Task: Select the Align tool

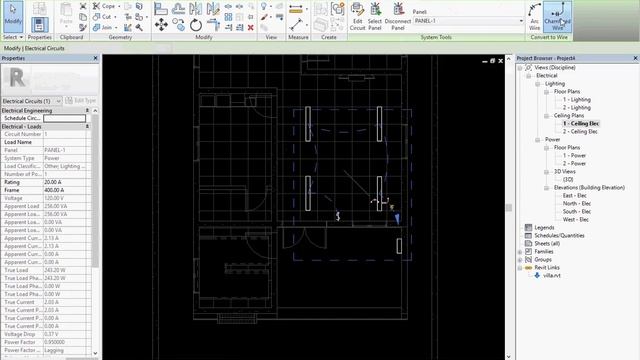Action: click(x=161, y=8)
